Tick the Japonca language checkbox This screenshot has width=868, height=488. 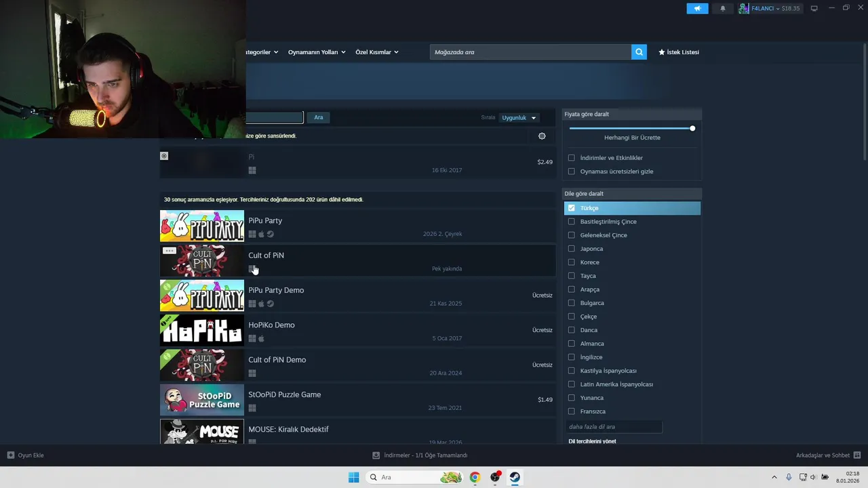coord(572,249)
